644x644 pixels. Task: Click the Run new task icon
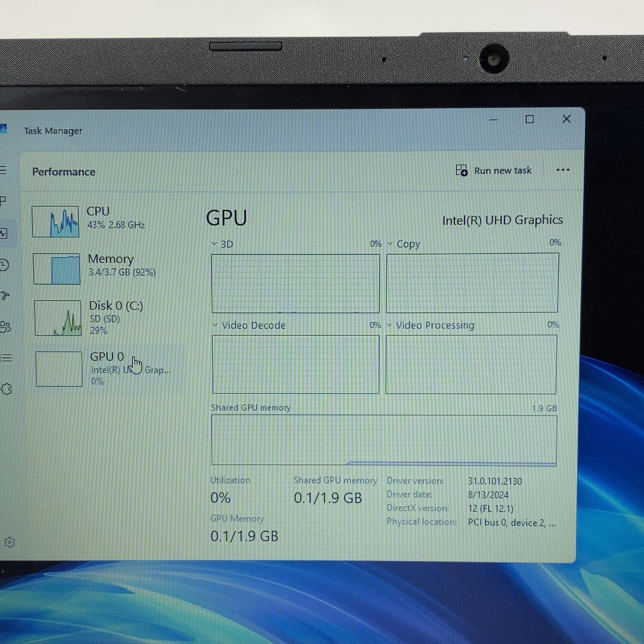462,170
